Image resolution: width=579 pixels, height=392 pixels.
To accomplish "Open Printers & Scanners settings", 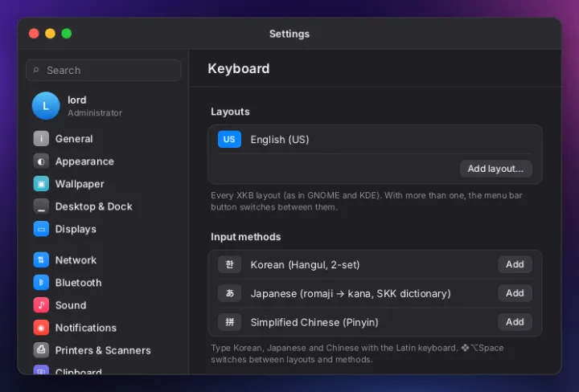I will click(x=104, y=350).
